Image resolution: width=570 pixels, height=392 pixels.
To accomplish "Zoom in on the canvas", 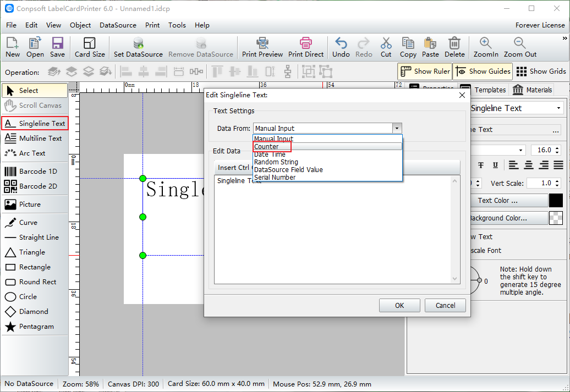I will pyautogui.click(x=486, y=47).
